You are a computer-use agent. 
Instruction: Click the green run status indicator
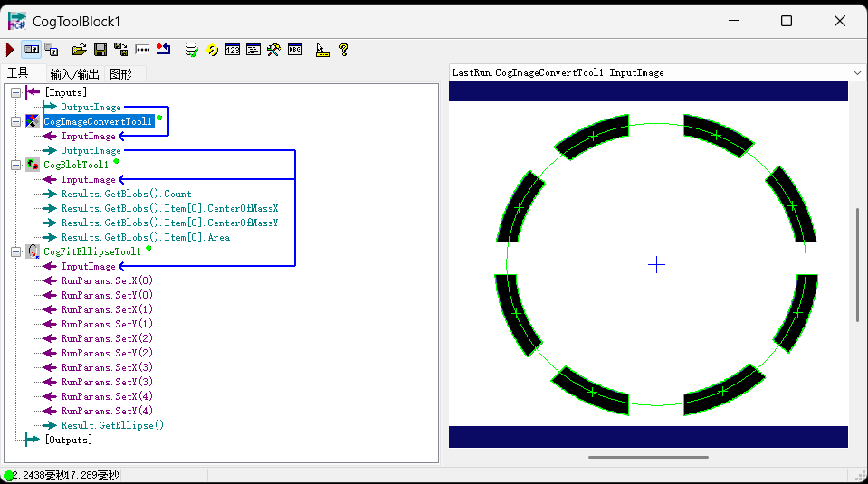8,476
